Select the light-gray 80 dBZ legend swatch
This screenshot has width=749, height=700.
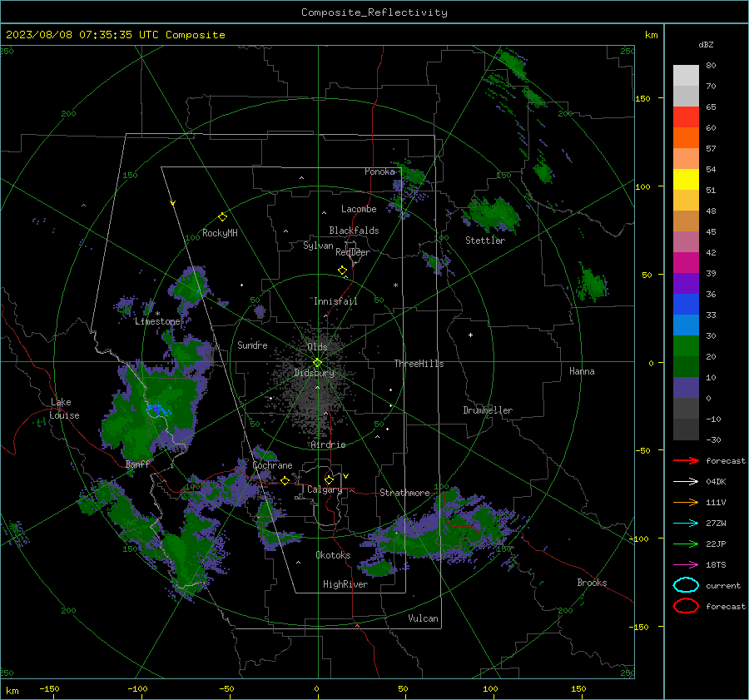click(686, 76)
